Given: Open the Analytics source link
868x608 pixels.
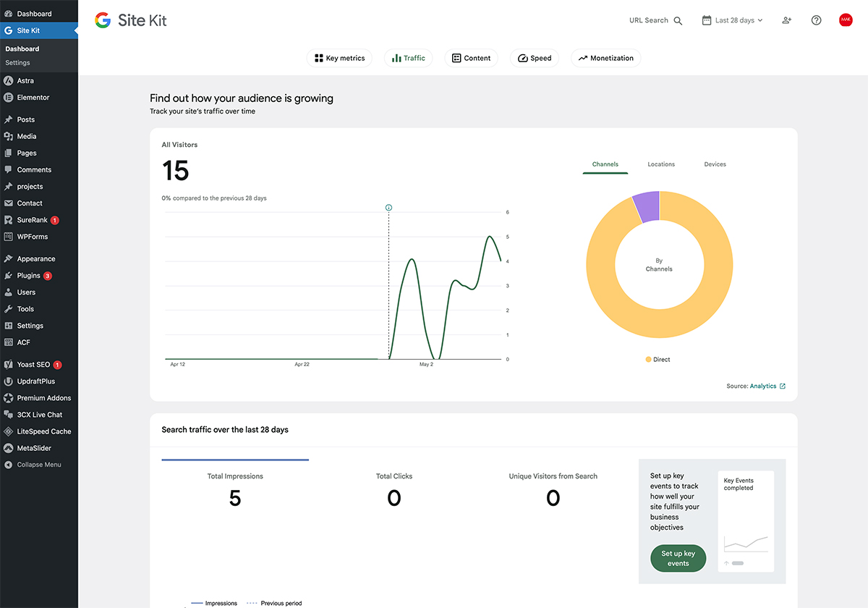Looking at the screenshot, I should (x=767, y=386).
